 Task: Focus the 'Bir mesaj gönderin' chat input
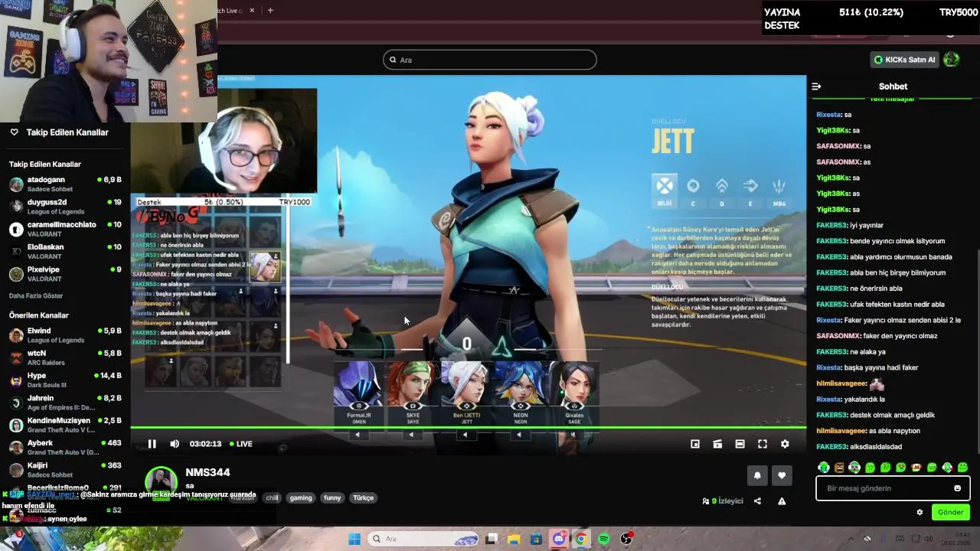pyautogui.click(x=893, y=488)
